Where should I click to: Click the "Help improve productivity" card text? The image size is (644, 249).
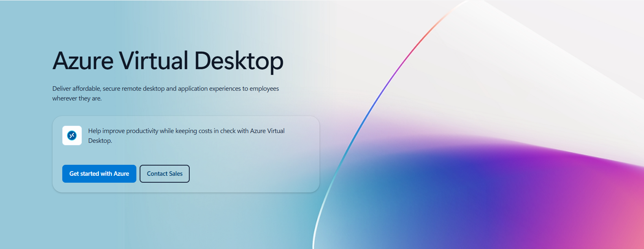point(186,135)
